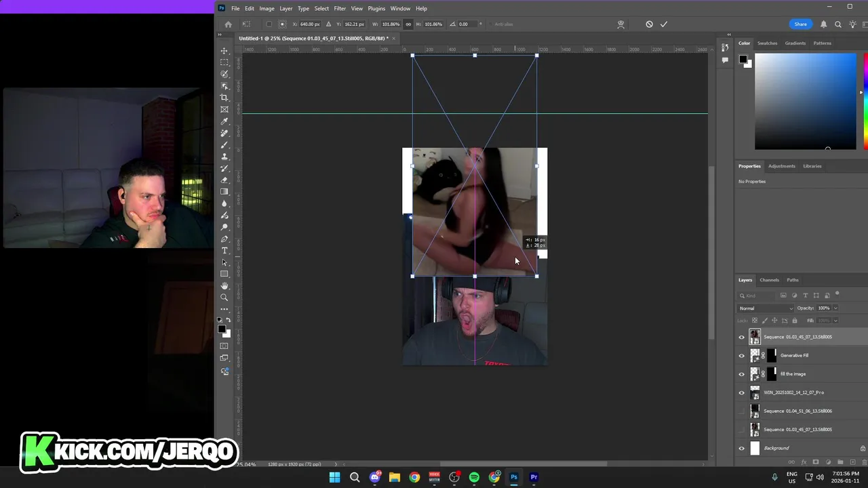Viewport: 868px width, 488px height.
Task: Select the Blur tool
Action: (x=224, y=203)
